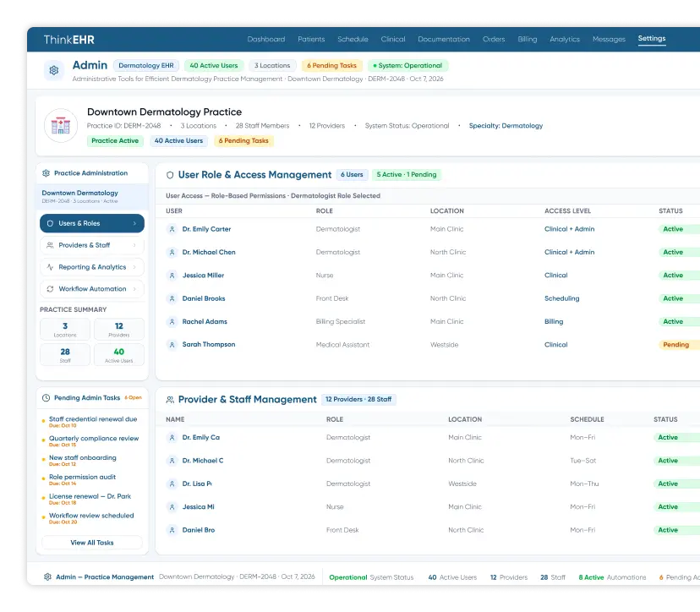Click the refresh icon on Workflow Automation
The image size is (700, 612).
50,289
